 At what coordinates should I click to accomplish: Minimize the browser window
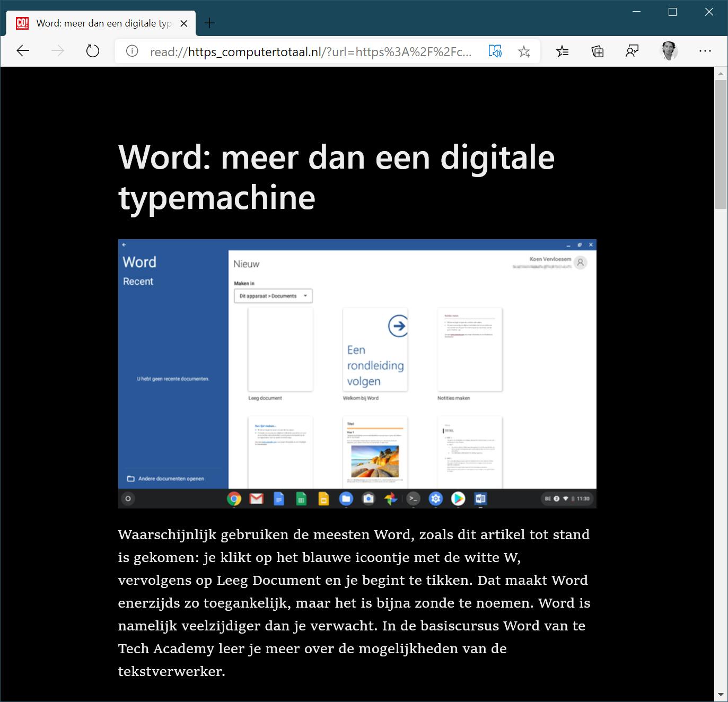pos(636,12)
